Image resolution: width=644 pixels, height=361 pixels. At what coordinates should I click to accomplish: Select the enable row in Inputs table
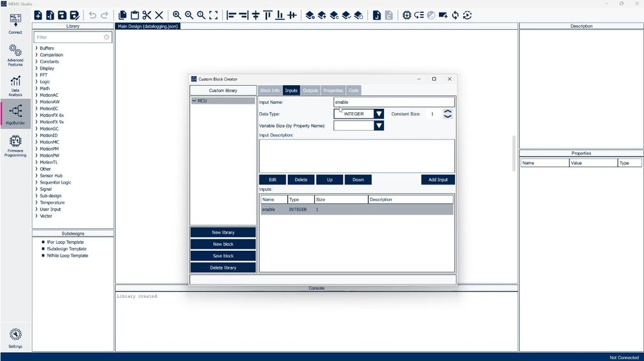click(x=356, y=210)
